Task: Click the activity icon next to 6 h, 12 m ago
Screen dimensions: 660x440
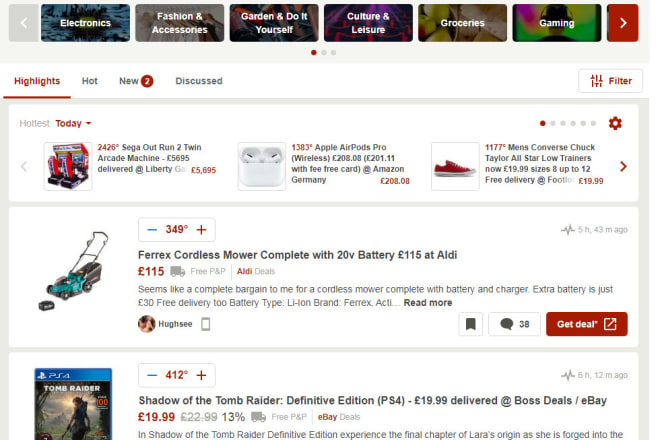Action: [568, 375]
